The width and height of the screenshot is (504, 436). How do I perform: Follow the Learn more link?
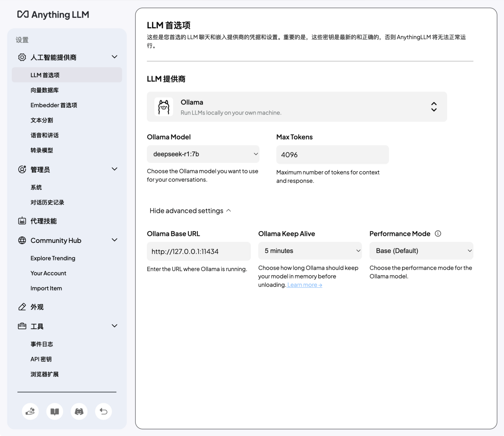pos(305,285)
